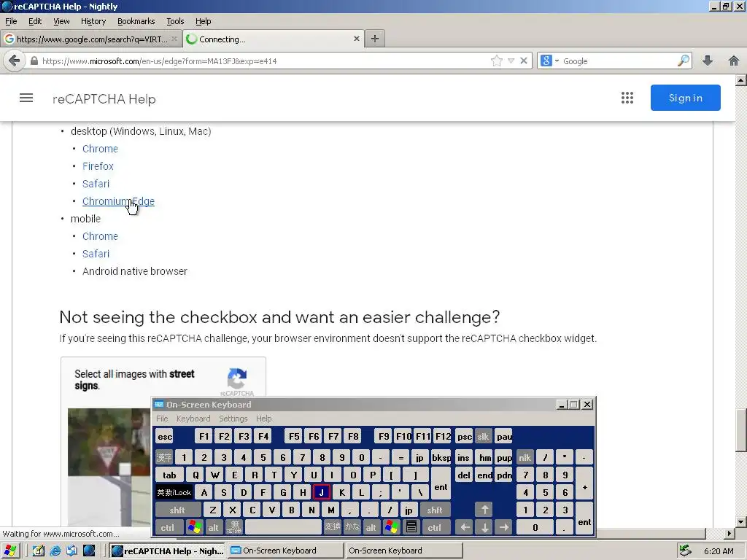747x560 pixels.
Task: Toggle the left ctrl key
Action: click(x=167, y=528)
